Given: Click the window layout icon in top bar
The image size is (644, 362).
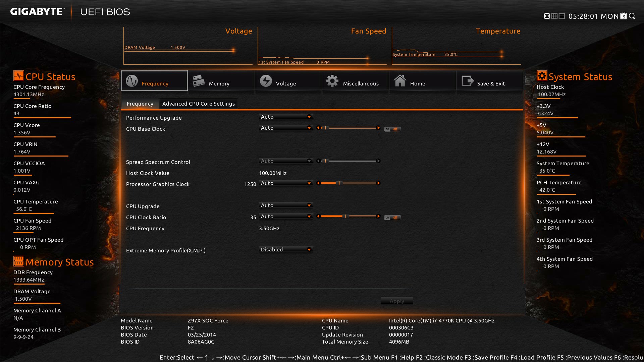Looking at the screenshot, I should coord(562,16).
